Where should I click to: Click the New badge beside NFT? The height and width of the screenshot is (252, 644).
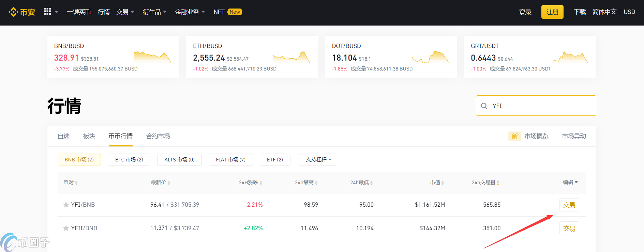235,12
